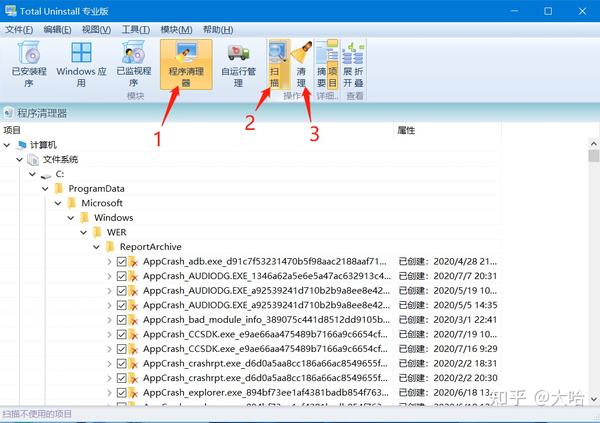Uncheck CCSDK.exe checkbox dated 2020/7/16

click(x=122, y=349)
